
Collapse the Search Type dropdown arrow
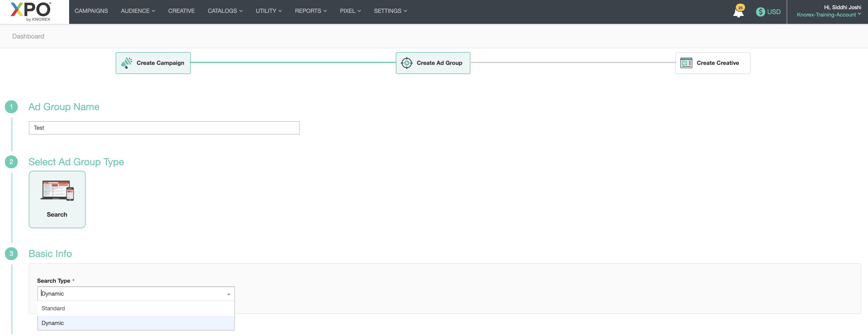(x=228, y=294)
